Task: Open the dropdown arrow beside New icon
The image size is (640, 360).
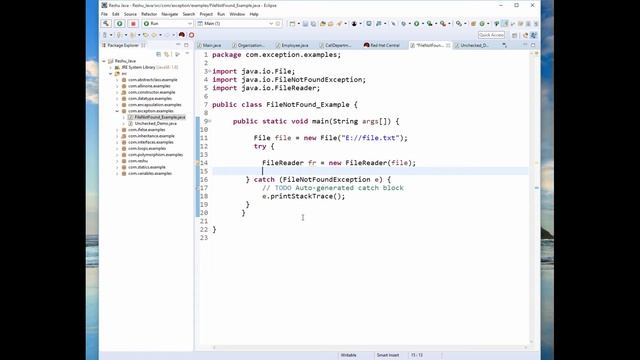Action: (x=298, y=24)
